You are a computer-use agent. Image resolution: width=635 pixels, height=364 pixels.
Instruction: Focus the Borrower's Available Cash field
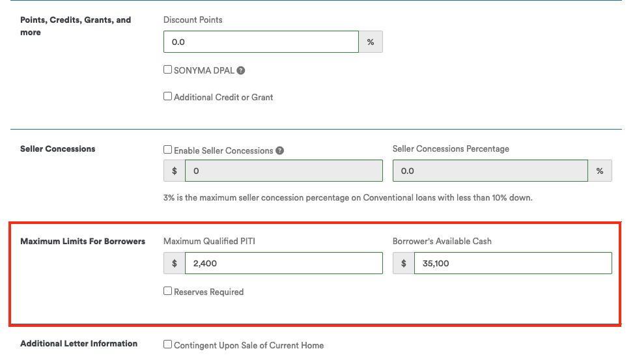(513, 263)
